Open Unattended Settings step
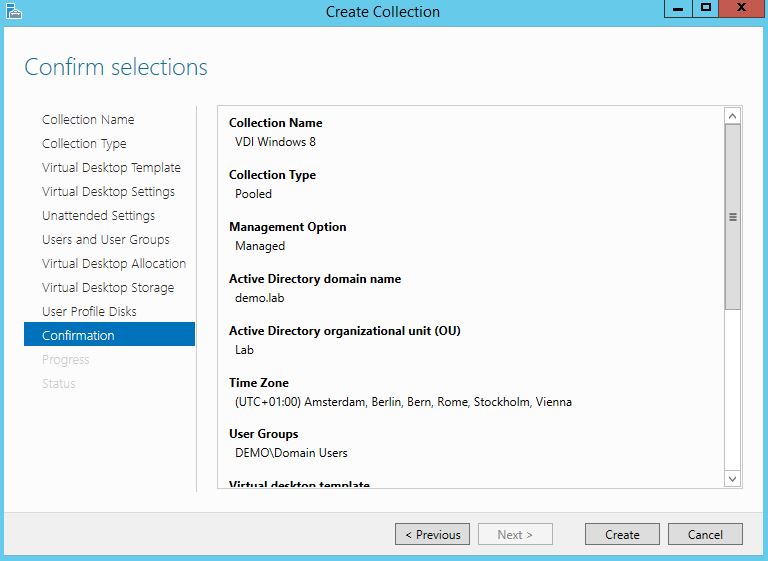768x561 pixels. point(98,216)
